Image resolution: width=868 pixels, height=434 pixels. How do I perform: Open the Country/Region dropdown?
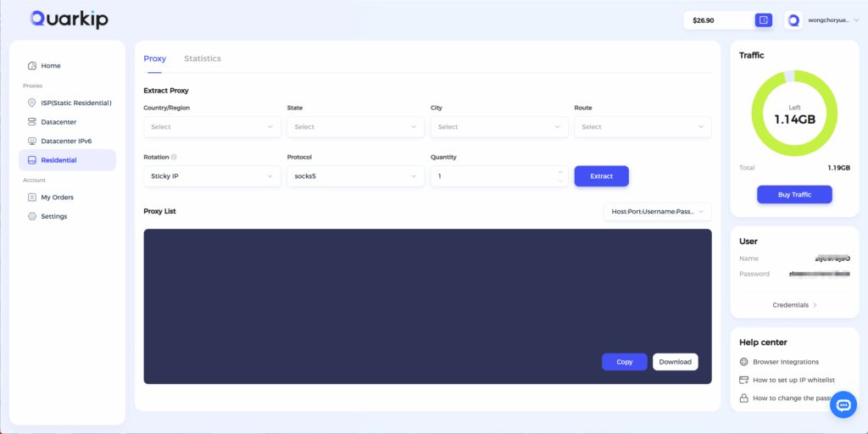point(212,127)
